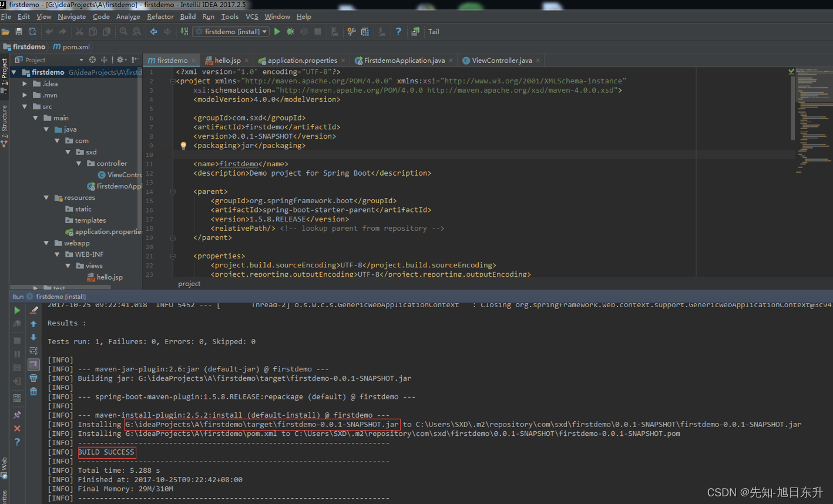Click the Open folder toolbar icon
The height and width of the screenshot is (504, 833).
point(5,32)
